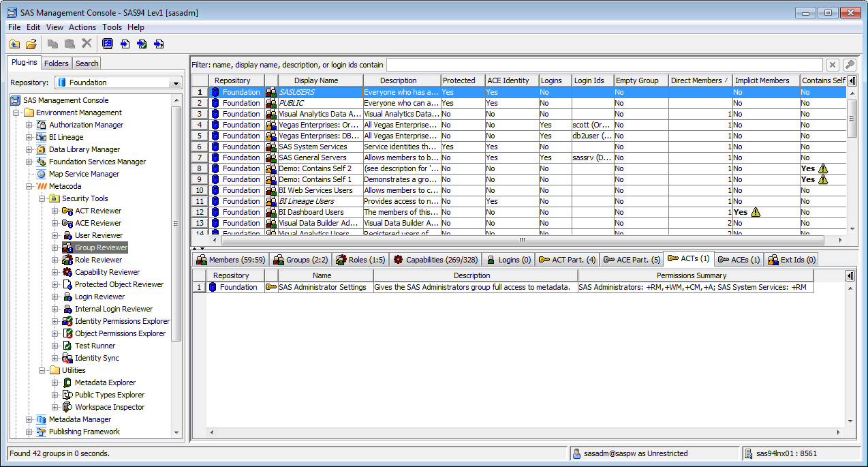Click the Workspace Inspector icon in tree
The image size is (868, 467).
tap(67, 407)
